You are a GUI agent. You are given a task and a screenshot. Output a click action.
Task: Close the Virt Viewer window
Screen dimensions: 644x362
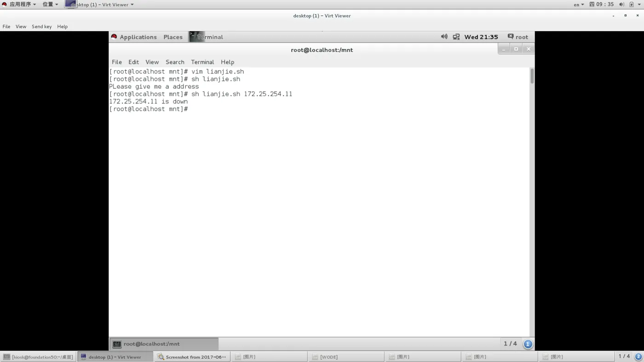pyautogui.click(x=638, y=16)
